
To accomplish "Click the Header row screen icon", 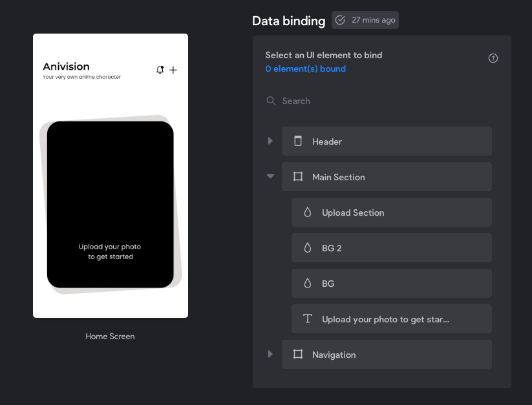I will 298,141.
